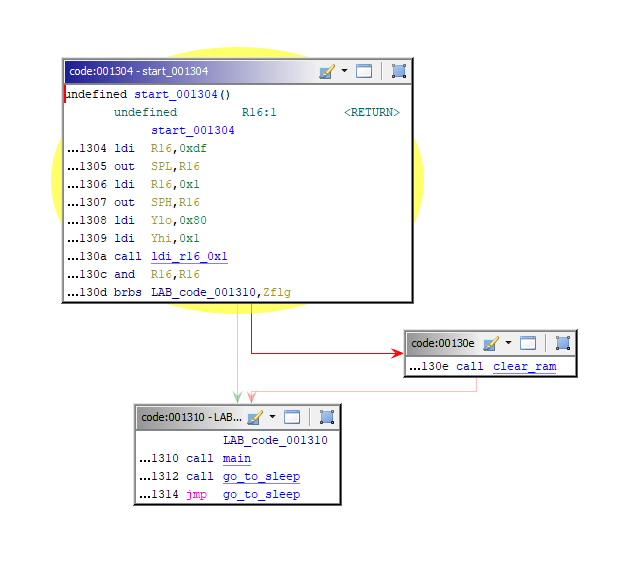Click the group vertices icon in code:00130e block
Screen dimensions: 628x573
coord(563,343)
